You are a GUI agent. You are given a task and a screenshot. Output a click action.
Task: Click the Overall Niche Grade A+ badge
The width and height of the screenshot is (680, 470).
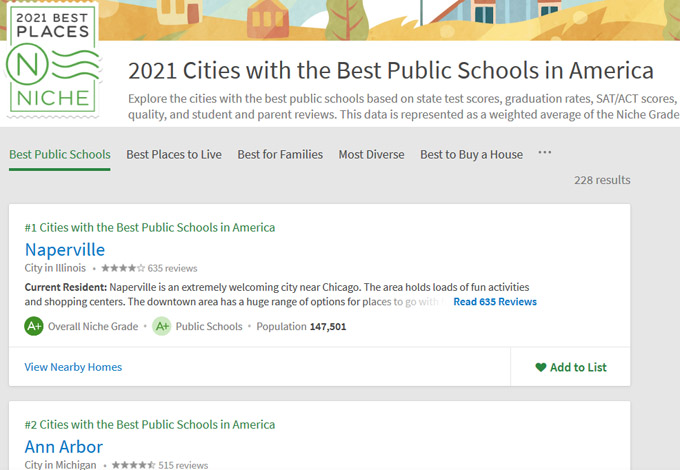[x=34, y=326]
